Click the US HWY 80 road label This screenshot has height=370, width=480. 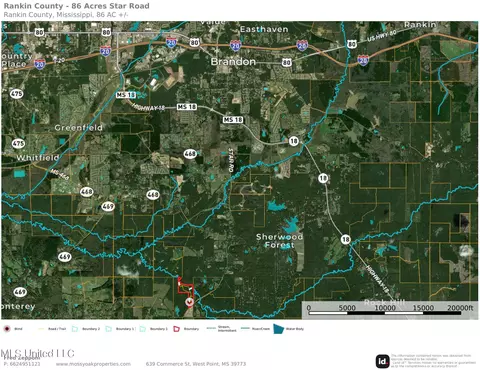(x=382, y=36)
